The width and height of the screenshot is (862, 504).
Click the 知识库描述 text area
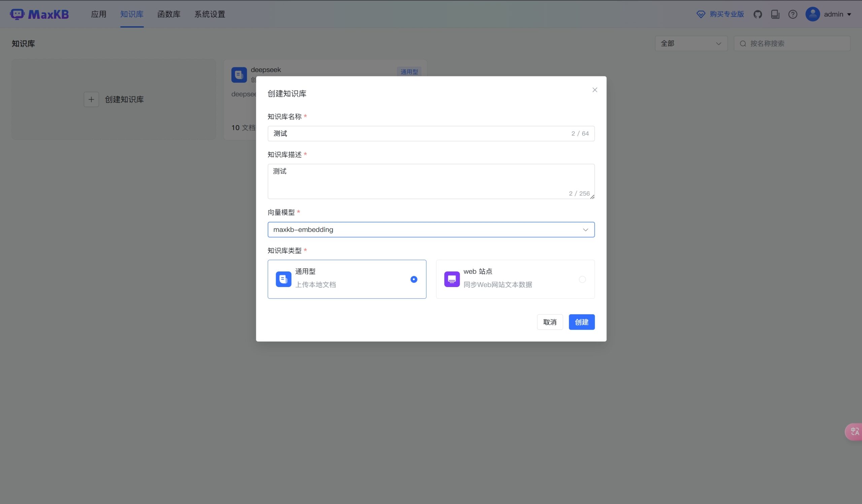pyautogui.click(x=431, y=181)
